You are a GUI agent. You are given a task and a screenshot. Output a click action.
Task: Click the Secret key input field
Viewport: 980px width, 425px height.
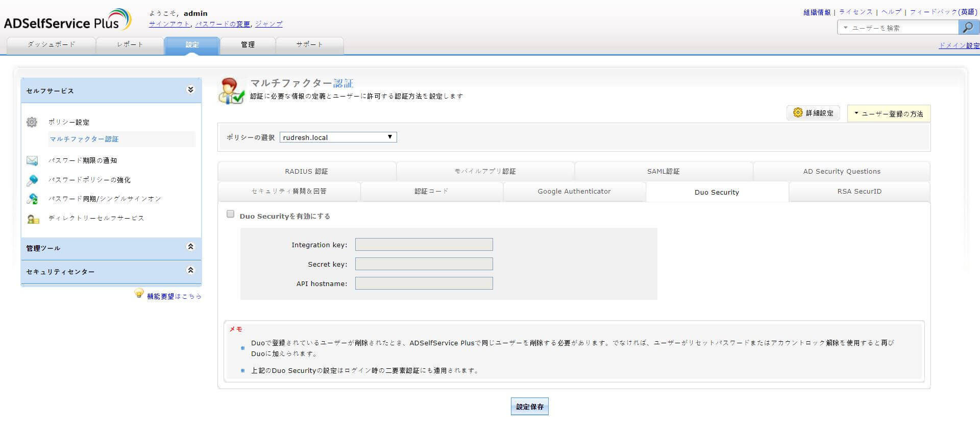tap(424, 264)
